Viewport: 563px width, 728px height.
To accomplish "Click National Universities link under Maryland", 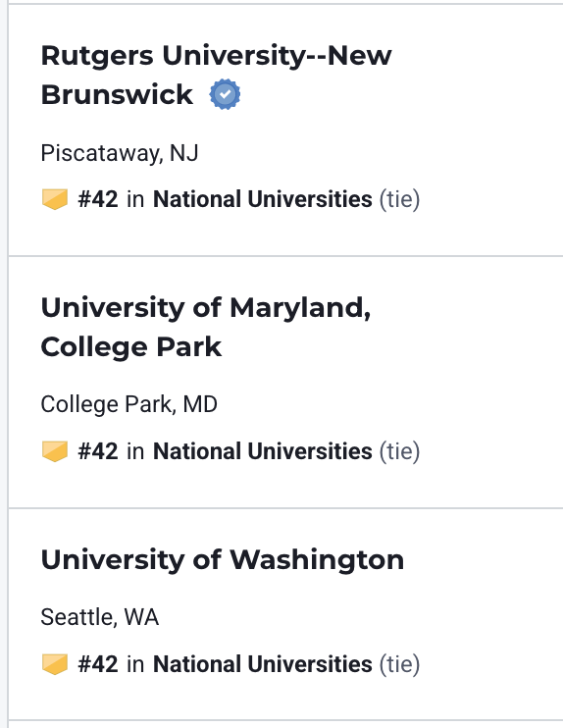I will [x=263, y=451].
